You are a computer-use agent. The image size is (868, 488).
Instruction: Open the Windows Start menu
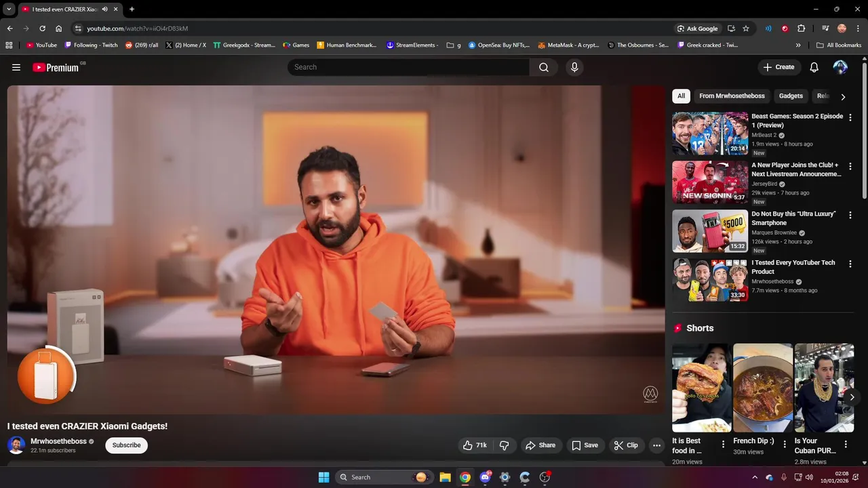(x=323, y=477)
